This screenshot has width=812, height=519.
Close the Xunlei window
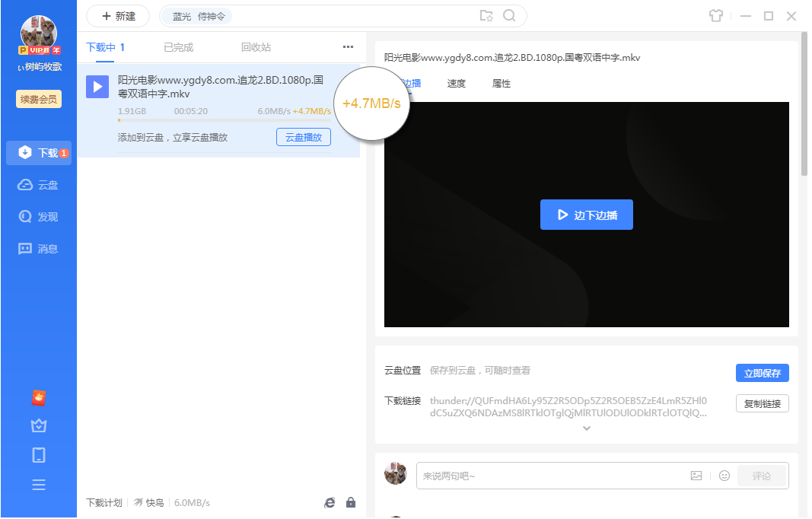[x=791, y=16]
